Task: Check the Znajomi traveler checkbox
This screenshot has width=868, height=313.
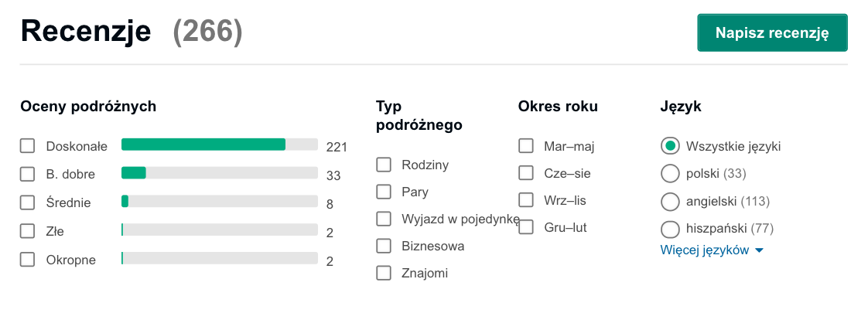Action: pos(384,273)
